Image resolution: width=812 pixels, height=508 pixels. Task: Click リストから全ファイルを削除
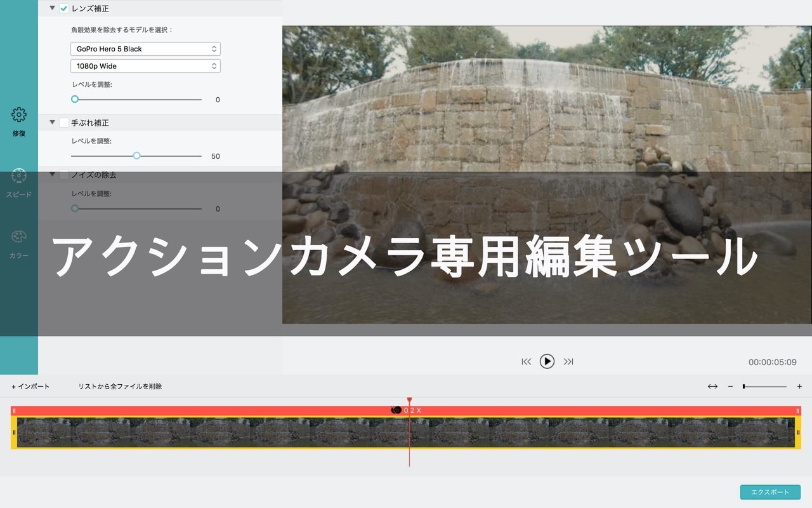tap(120, 386)
